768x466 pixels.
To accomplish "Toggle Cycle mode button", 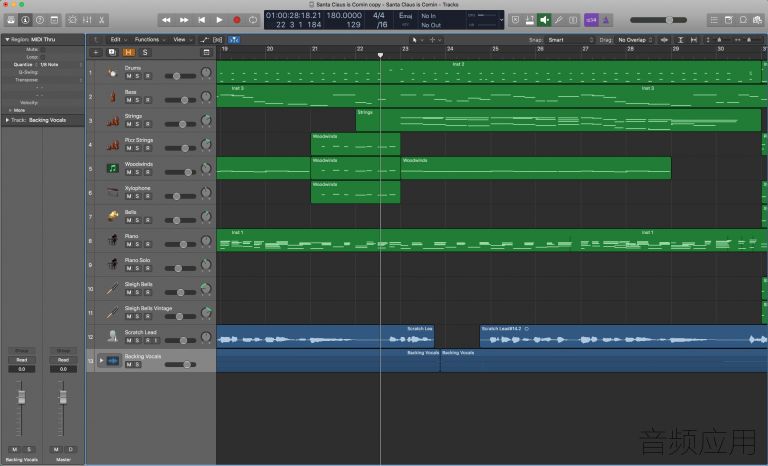I will coord(253,20).
